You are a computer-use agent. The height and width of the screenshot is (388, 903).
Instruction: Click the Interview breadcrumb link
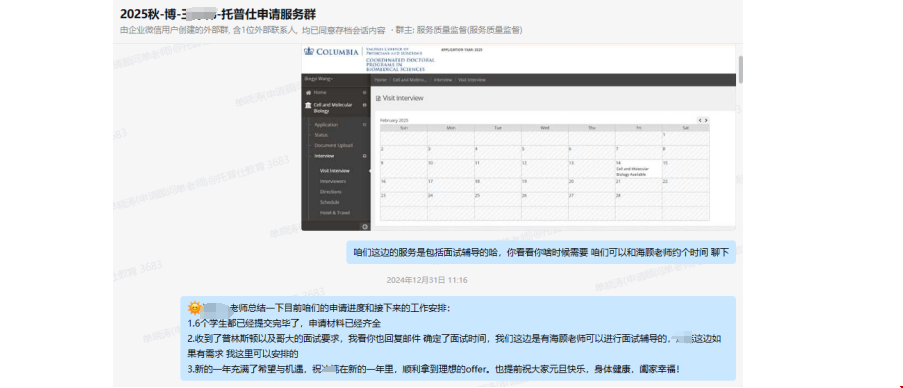click(x=443, y=80)
